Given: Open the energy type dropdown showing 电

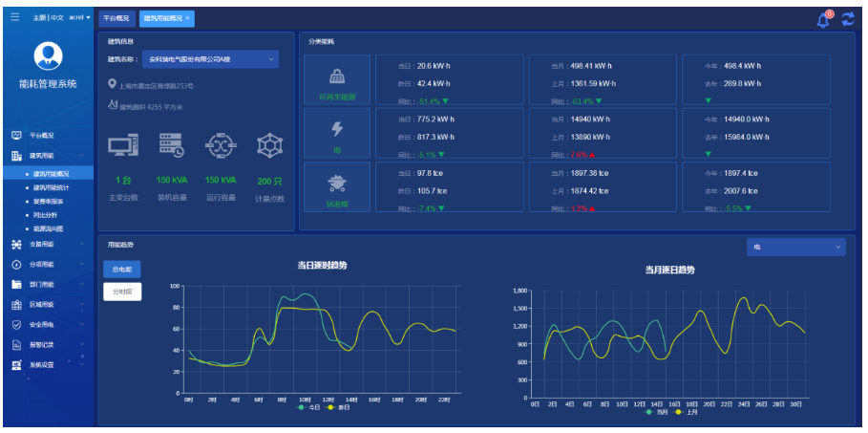Looking at the screenshot, I should tap(795, 247).
